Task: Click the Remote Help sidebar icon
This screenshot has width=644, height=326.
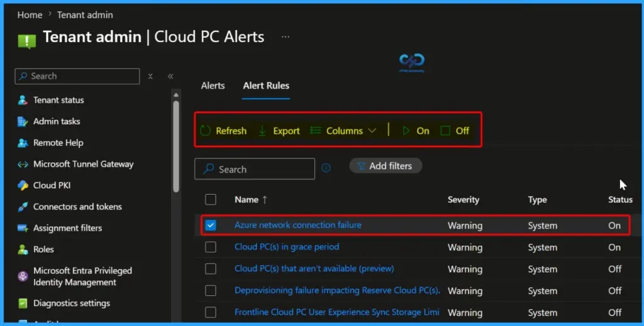Action: [x=23, y=143]
